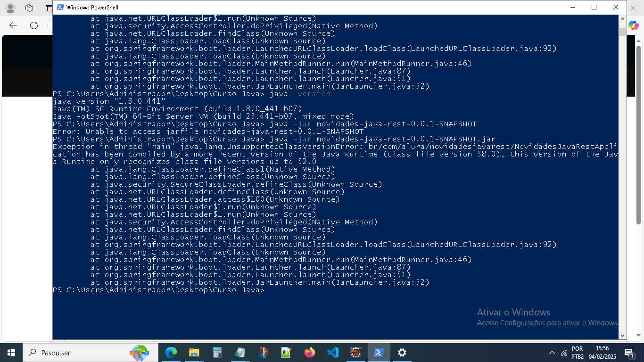The height and width of the screenshot is (362, 644).
Task: Click the 'SecureClassLoader.defineClass' stack line
Action: coord(236,184)
